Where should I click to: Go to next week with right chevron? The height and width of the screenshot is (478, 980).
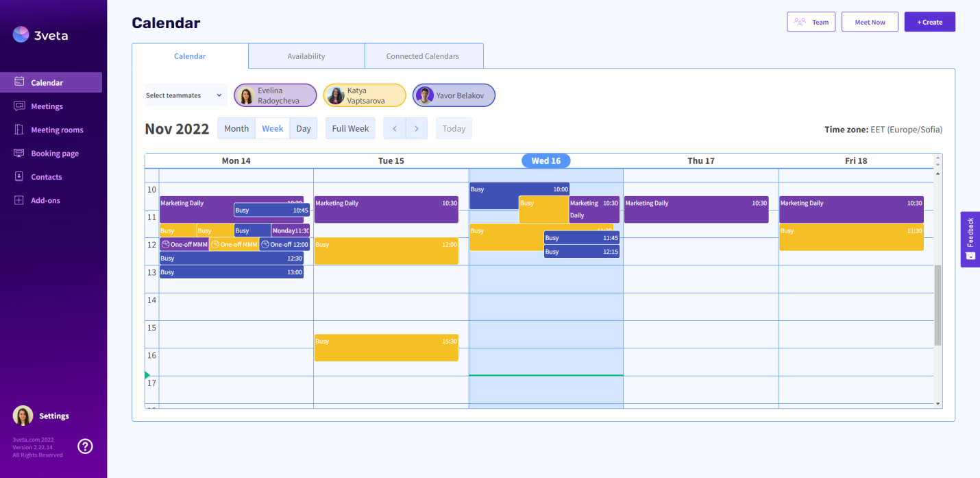click(x=417, y=128)
